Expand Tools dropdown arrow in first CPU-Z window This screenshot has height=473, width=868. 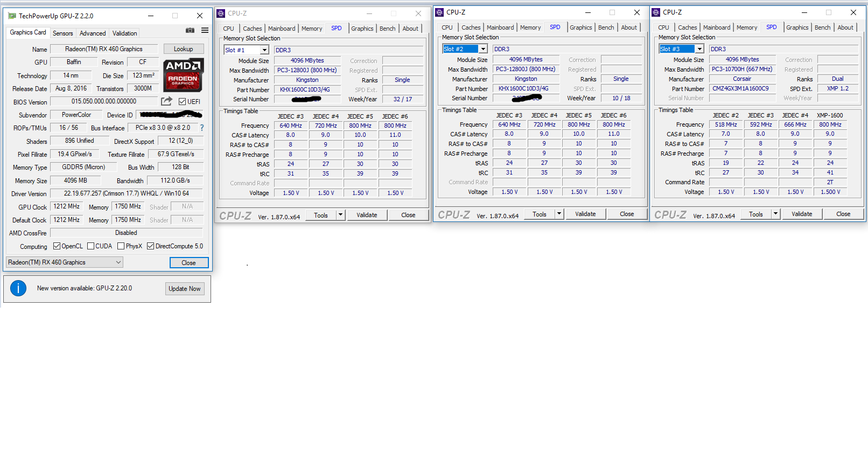point(340,215)
